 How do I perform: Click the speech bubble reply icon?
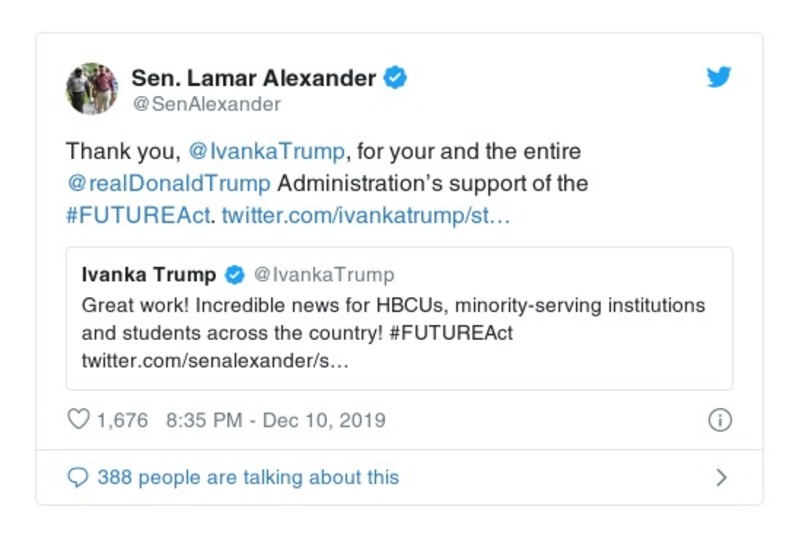point(78,478)
